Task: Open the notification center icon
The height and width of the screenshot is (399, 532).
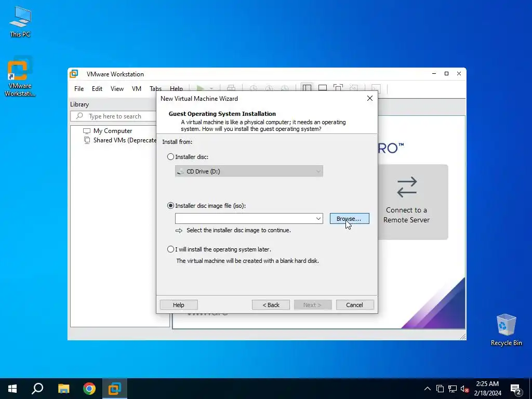Action: (x=516, y=390)
